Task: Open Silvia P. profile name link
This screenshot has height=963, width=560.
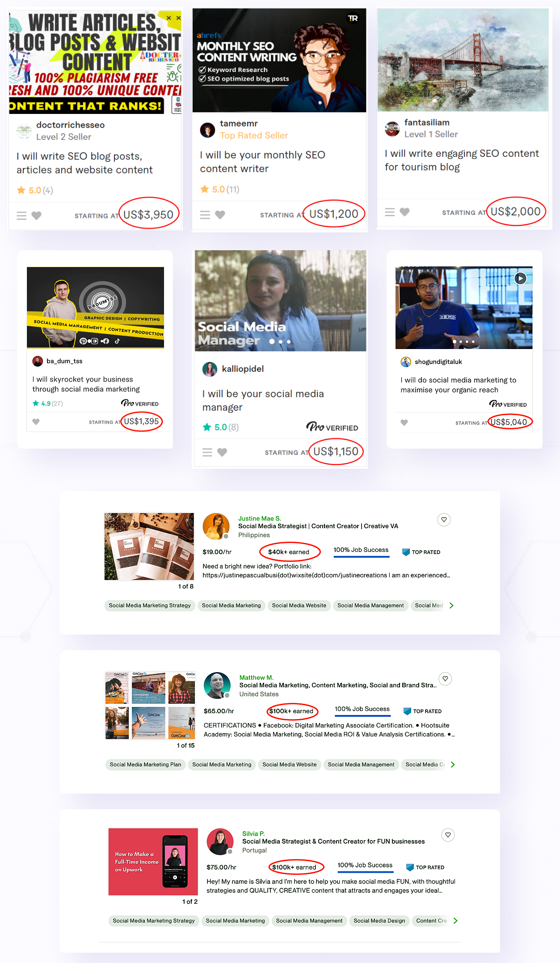Action: pos(253,833)
